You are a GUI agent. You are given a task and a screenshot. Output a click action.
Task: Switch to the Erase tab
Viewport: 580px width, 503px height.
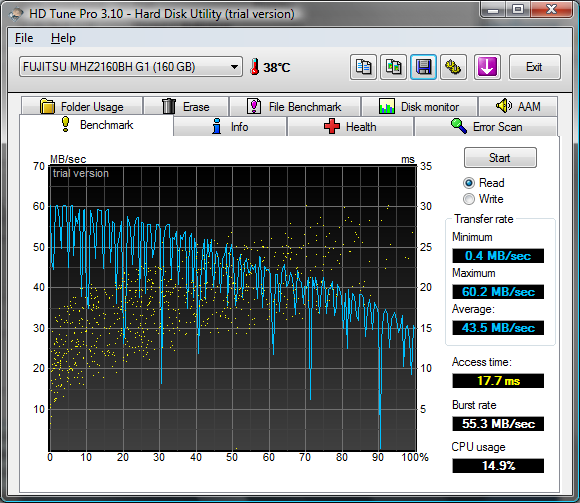[186, 107]
